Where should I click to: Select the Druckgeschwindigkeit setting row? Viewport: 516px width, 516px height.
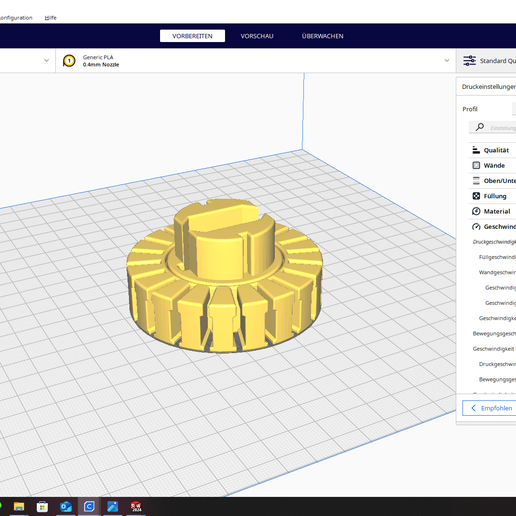tap(494, 242)
